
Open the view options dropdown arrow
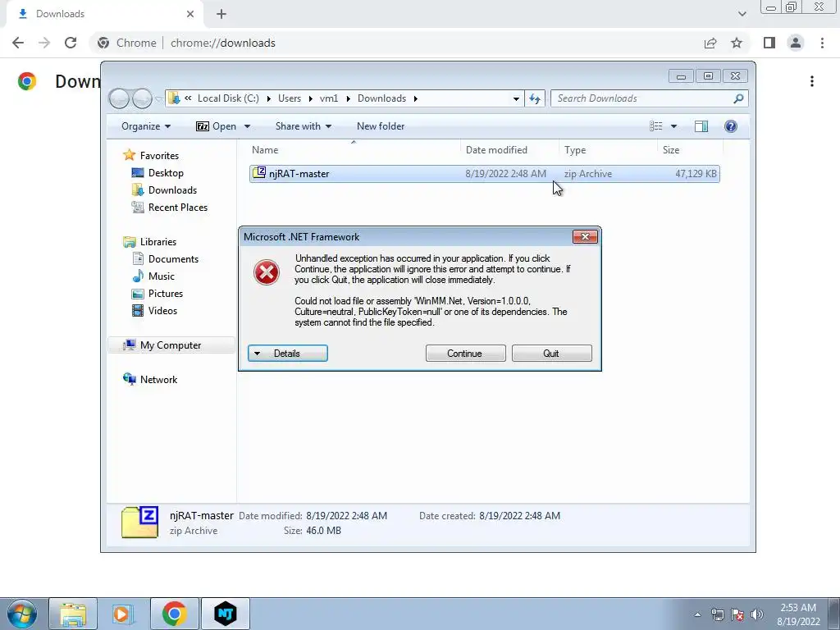tap(673, 126)
